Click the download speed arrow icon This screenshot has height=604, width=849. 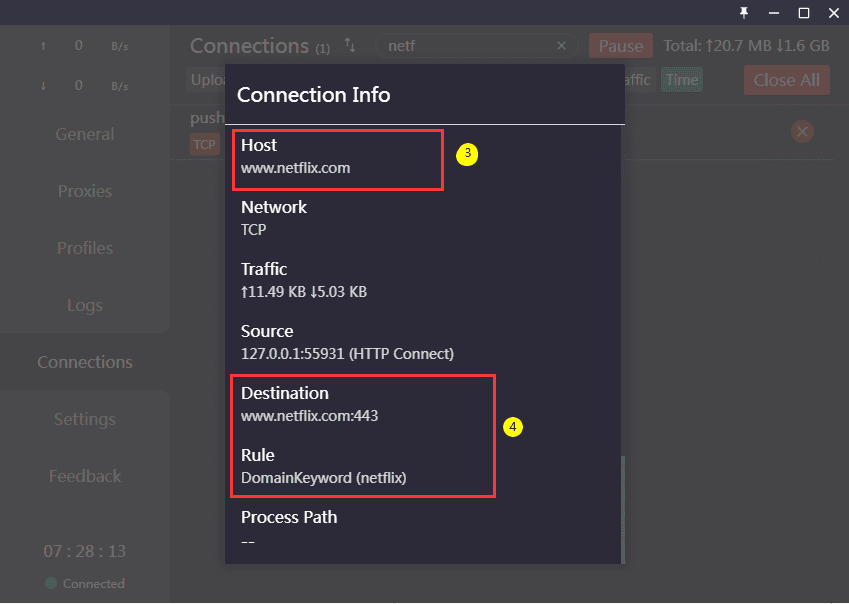(43, 86)
